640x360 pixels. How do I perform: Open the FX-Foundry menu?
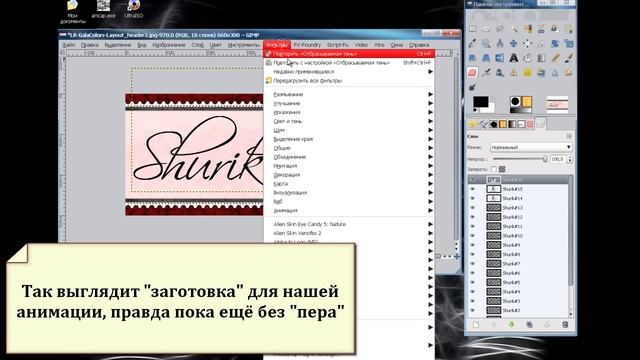pyautogui.click(x=307, y=45)
